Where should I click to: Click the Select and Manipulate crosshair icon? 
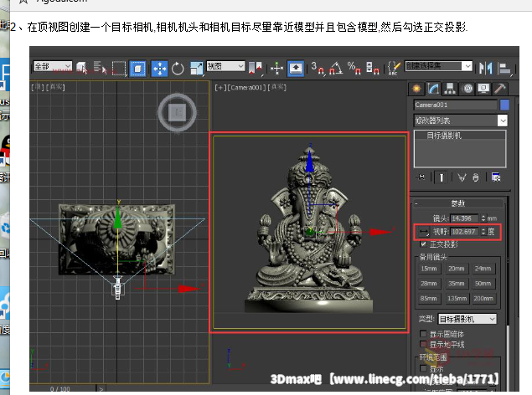(277, 69)
